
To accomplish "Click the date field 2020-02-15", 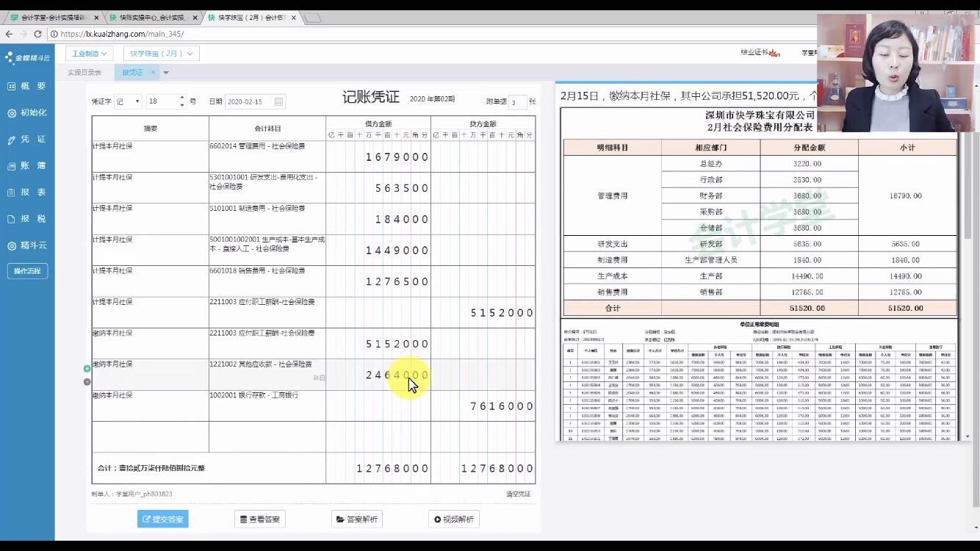I will [255, 102].
